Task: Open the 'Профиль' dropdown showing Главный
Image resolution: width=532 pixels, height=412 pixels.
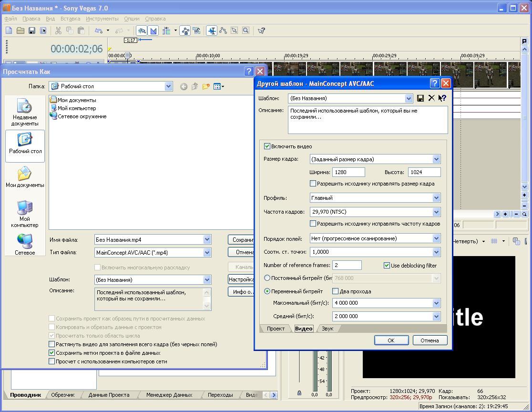Action: (x=436, y=198)
